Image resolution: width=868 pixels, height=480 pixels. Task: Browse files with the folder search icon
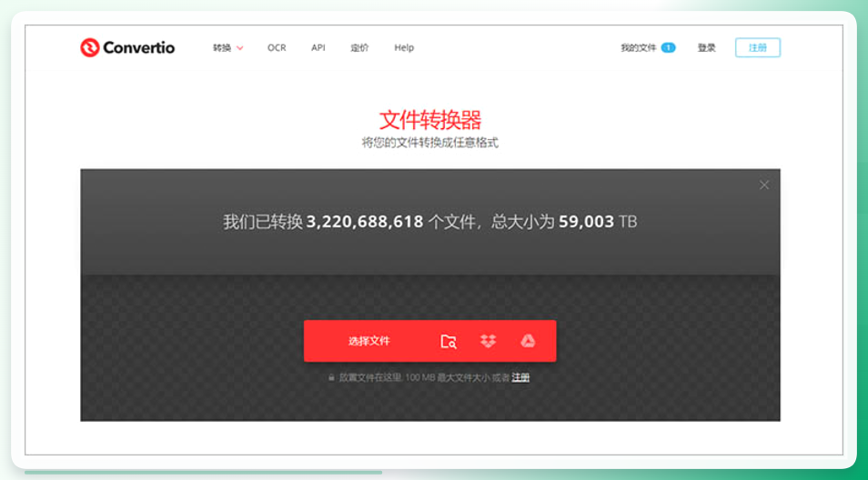pos(449,342)
